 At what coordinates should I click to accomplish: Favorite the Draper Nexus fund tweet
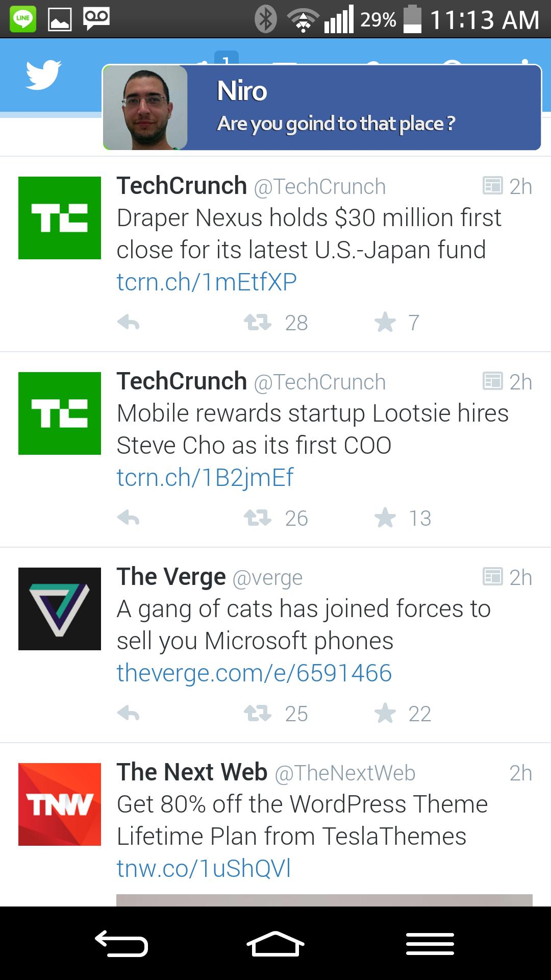[385, 323]
